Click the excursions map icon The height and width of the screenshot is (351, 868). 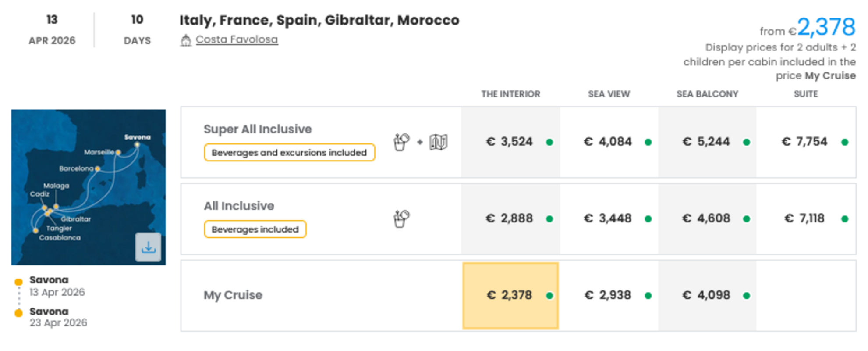coord(438,142)
